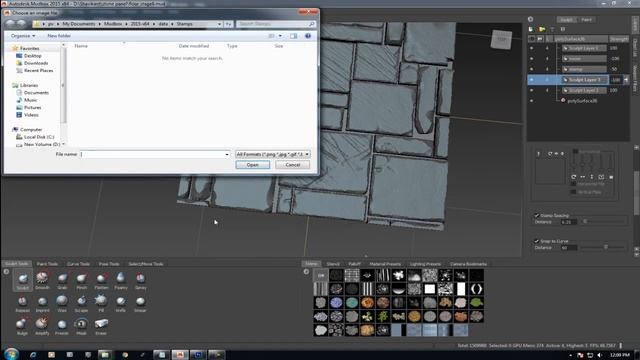Select the Erase sculpt tool
The height and width of the screenshot is (360, 640).
[x=101, y=326]
